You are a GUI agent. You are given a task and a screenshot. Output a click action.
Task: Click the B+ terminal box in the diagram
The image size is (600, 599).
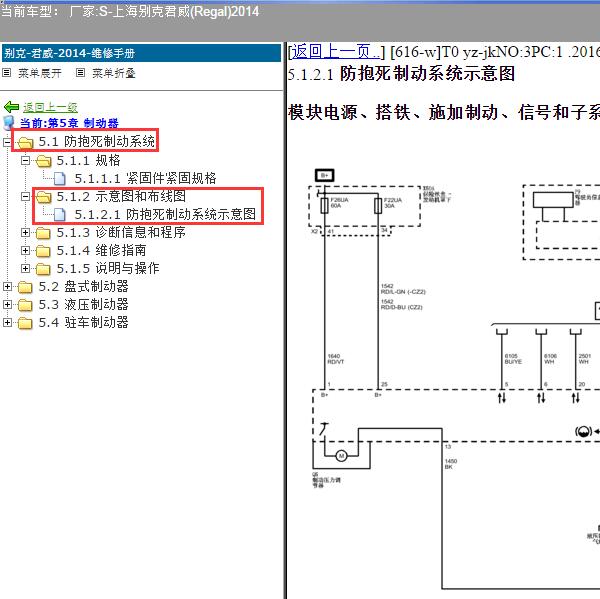tap(324, 175)
